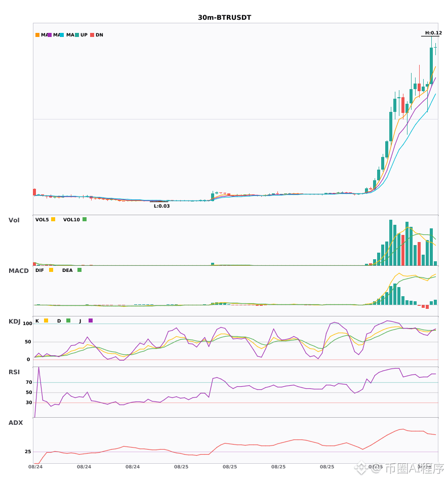
Task: Click the 50 axis value in RSI panel
Action: coord(29,392)
